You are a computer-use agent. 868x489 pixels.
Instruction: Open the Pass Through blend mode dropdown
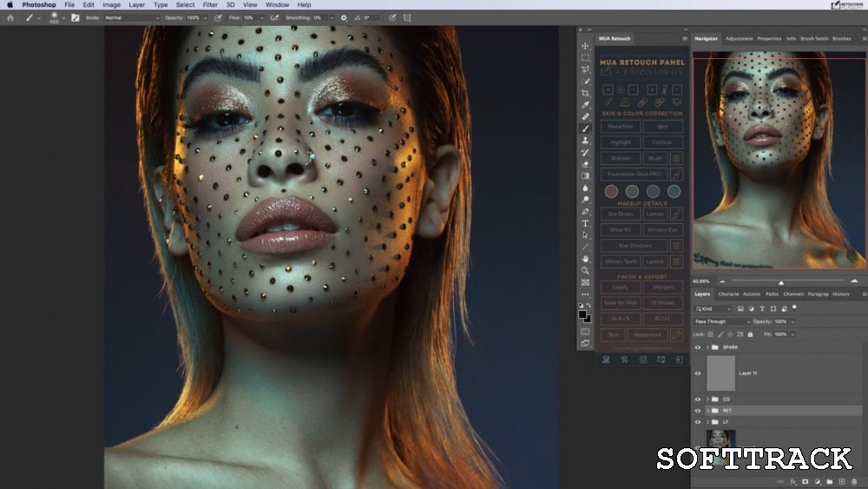click(721, 321)
